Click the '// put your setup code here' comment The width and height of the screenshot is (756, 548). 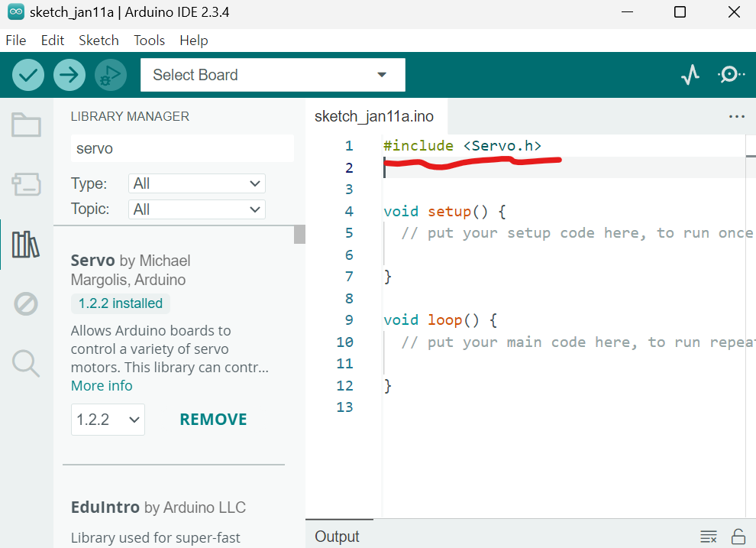coord(577,233)
